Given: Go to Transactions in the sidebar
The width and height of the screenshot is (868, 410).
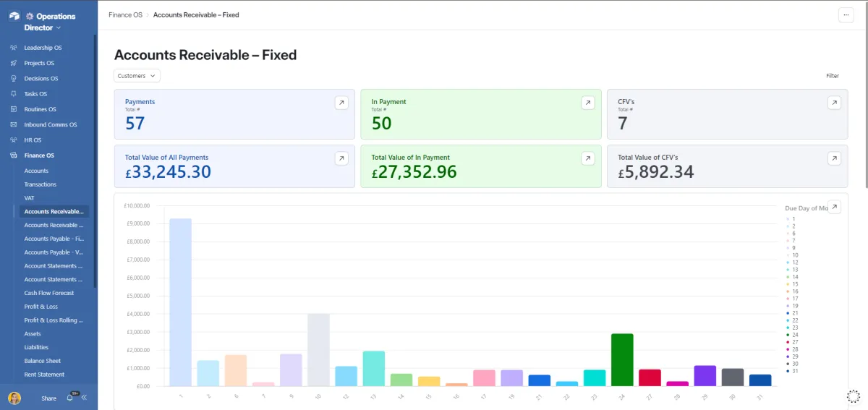Looking at the screenshot, I should point(40,184).
